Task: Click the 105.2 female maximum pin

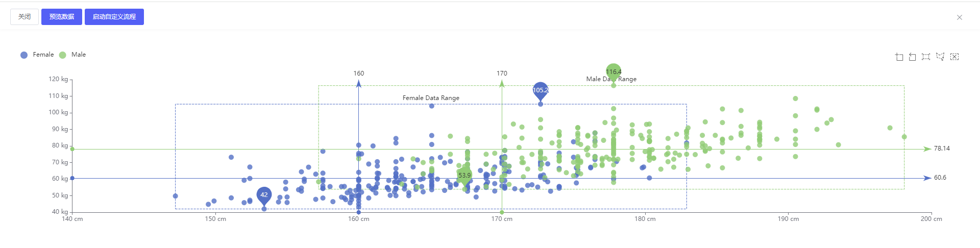Action: click(x=541, y=90)
